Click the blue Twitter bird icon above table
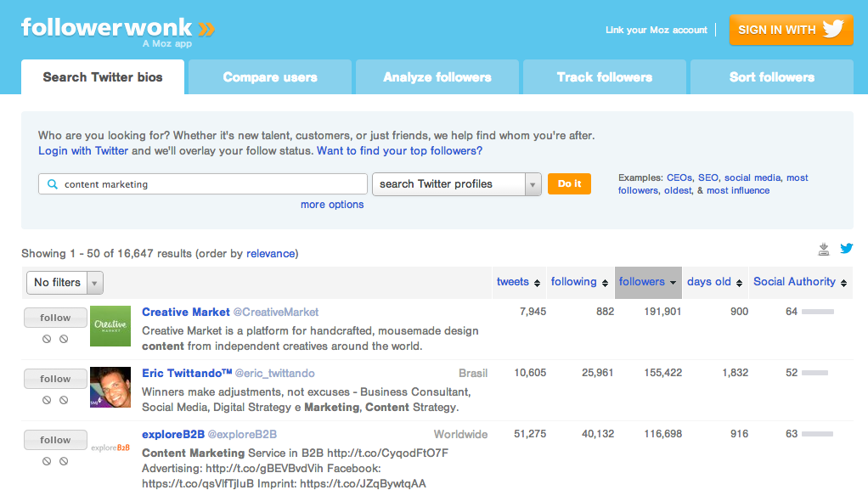Screen dimensions: 868x490 pos(847,248)
